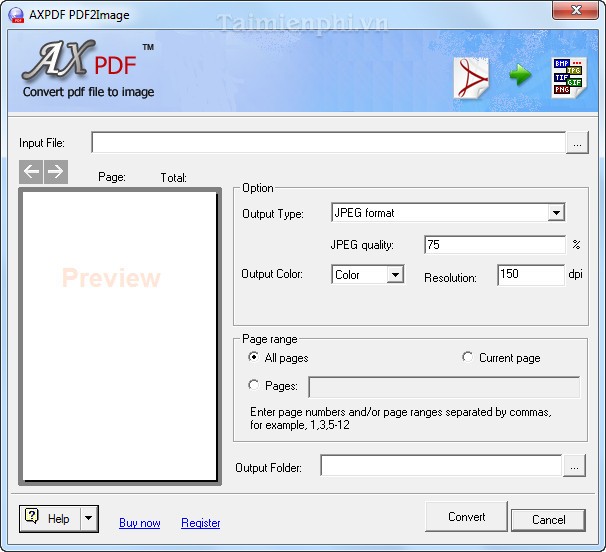The image size is (606, 552).
Task: Open the Output Type dropdown
Action: pyautogui.click(x=556, y=213)
